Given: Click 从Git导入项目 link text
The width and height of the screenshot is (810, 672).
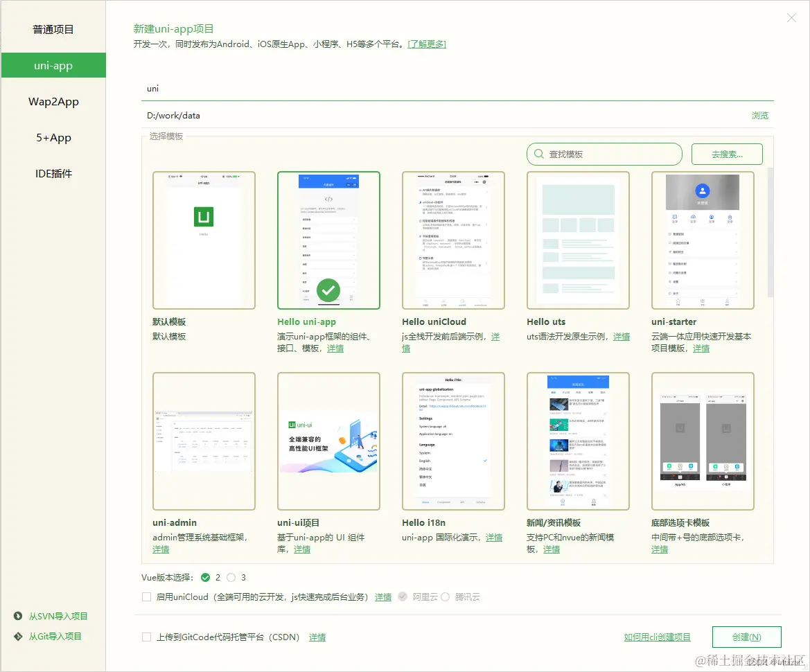Looking at the screenshot, I should 55,637.
